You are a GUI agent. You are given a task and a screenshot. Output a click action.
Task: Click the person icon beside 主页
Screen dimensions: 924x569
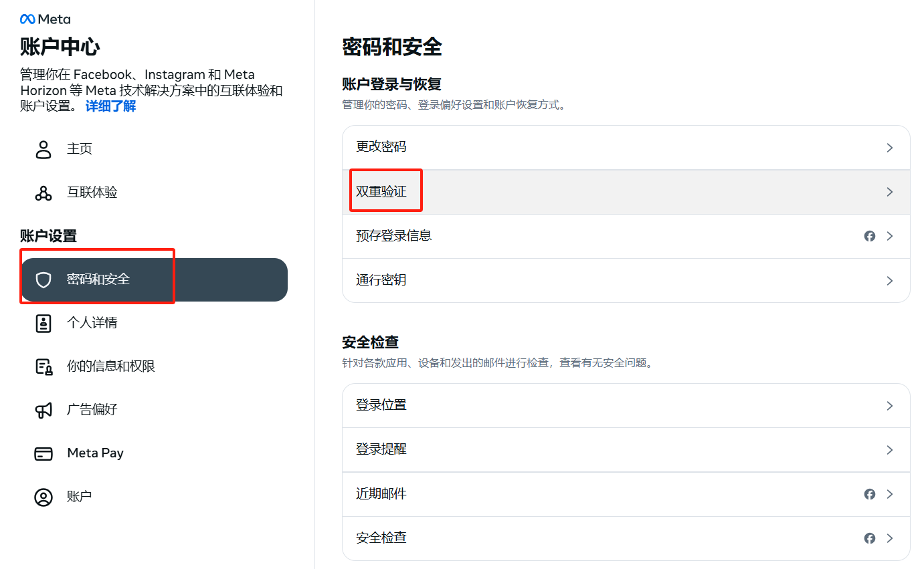tap(43, 149)
